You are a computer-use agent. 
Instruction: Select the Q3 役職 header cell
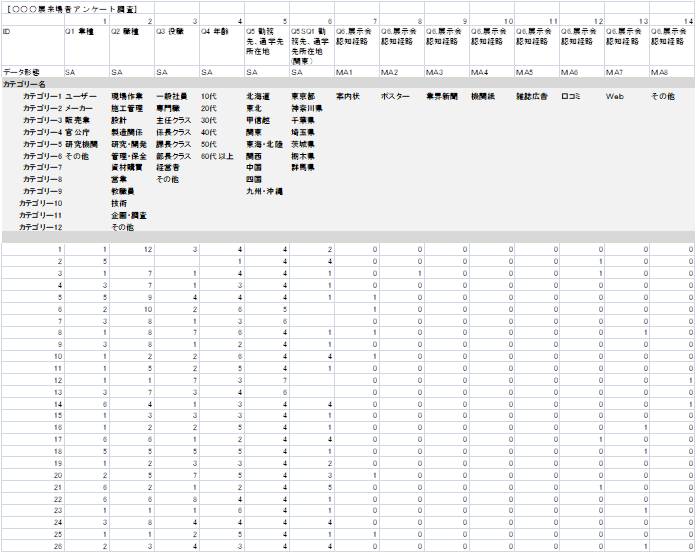(173, 31)
